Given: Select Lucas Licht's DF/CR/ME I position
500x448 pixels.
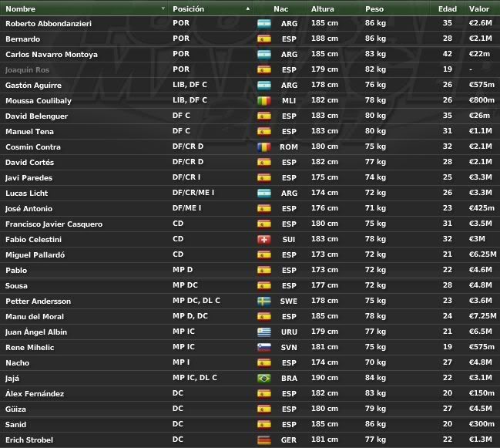Looking at the screenshot, I should [193, 193].
